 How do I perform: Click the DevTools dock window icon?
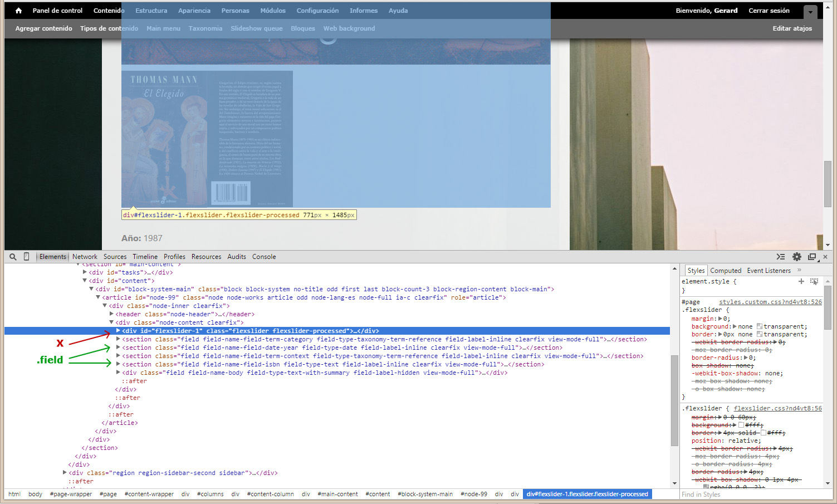[812, 257]
